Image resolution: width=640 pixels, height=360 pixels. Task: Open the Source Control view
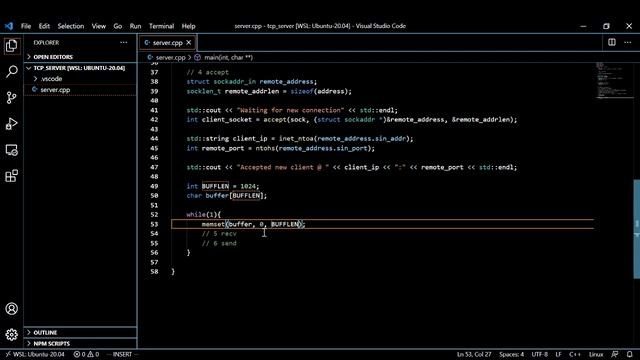click(x=11, y=97)
